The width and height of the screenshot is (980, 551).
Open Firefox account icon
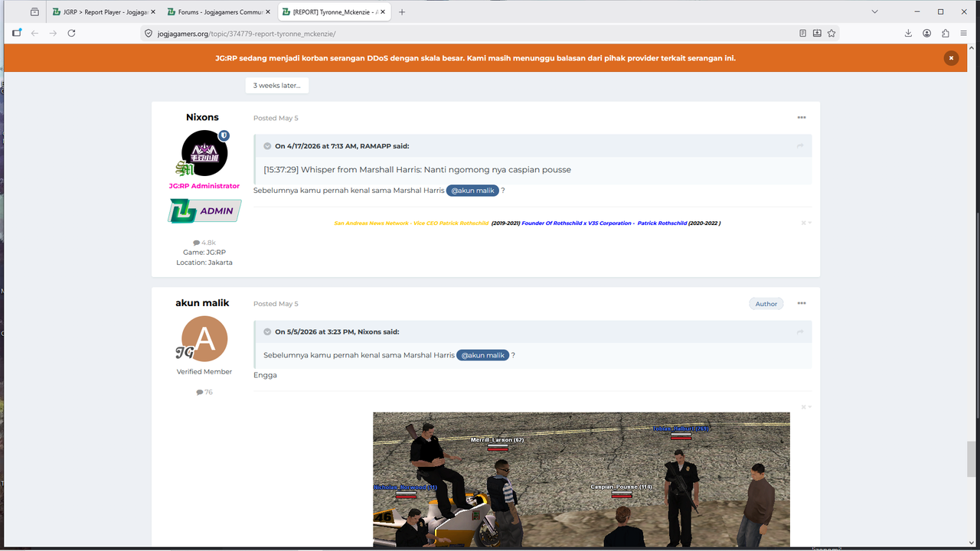pyautogui.click(x=926, y=33)
